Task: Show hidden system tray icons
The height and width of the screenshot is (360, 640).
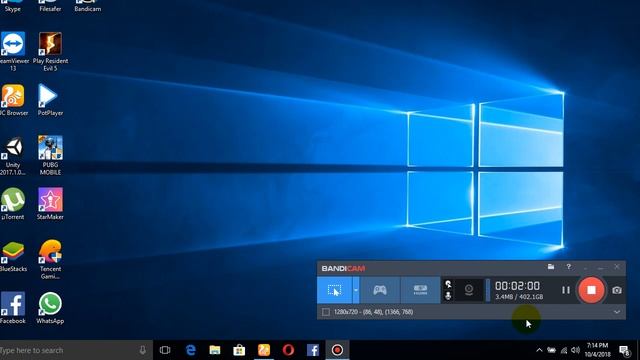Action: coord(539,350)
